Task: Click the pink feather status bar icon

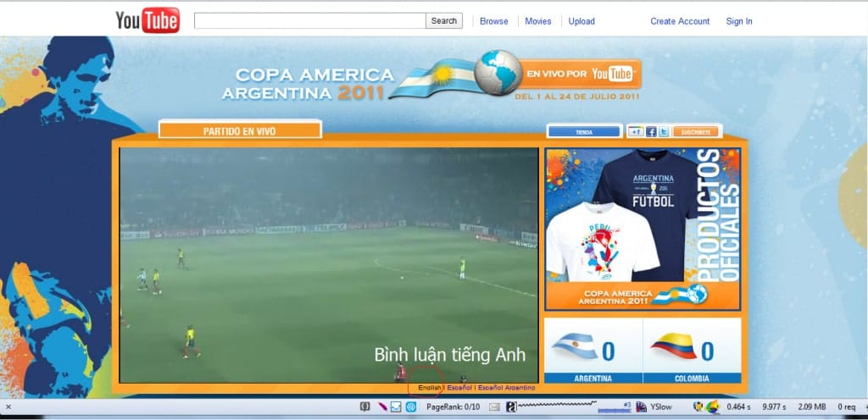Action: [382, 406]
